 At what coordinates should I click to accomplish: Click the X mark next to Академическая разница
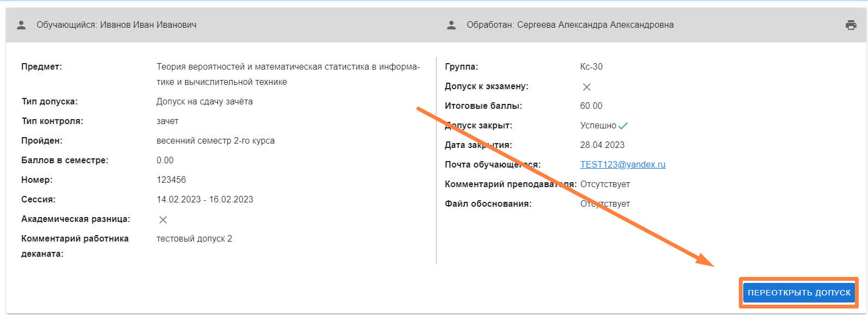click(162, 220)
